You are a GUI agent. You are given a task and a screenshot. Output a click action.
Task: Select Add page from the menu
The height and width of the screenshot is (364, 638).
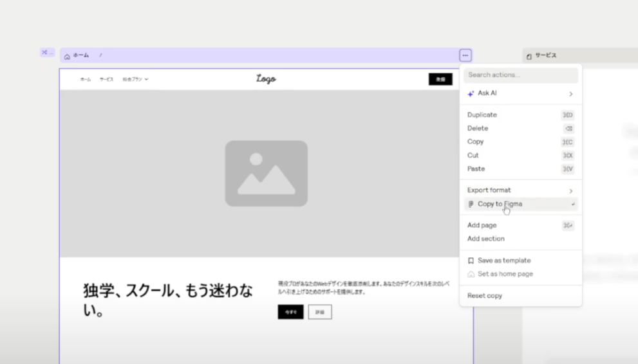(482, 226)
